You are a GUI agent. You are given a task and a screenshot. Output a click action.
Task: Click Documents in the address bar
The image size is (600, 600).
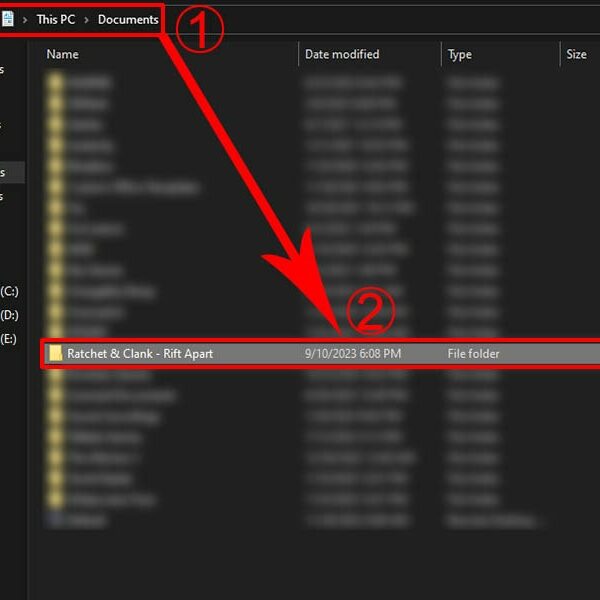point(128,20)
